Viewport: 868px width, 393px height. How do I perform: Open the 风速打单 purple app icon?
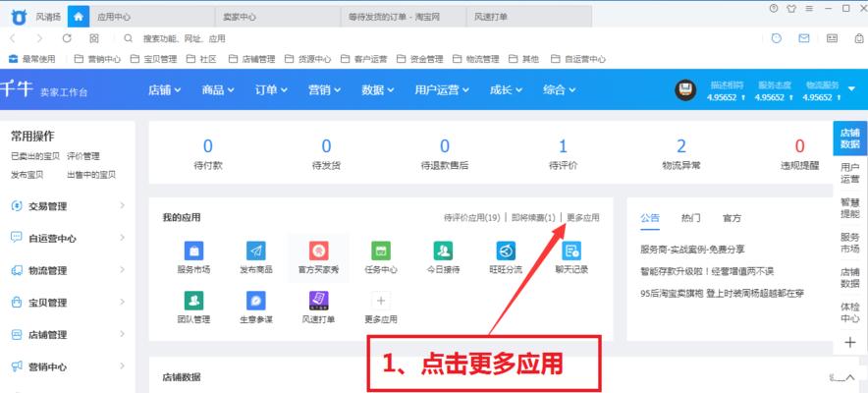pyautogui.click(x=318, y=301)
